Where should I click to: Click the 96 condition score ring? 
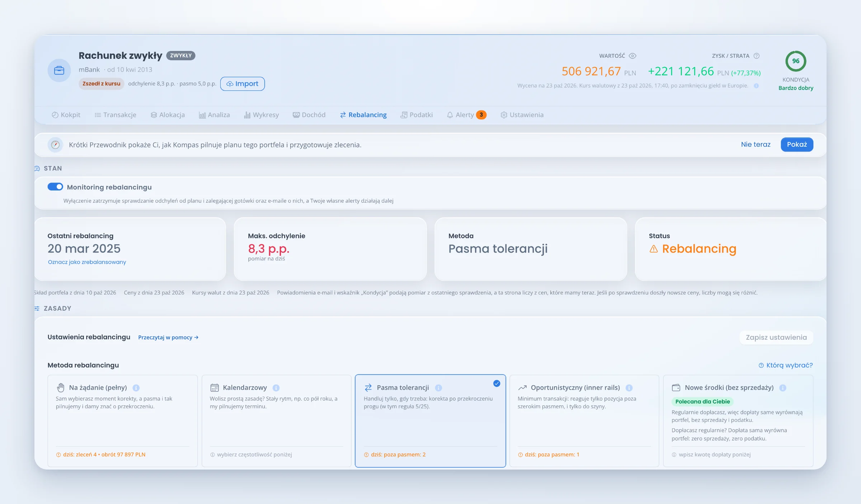pyautogui.click(x=796, y=61)
